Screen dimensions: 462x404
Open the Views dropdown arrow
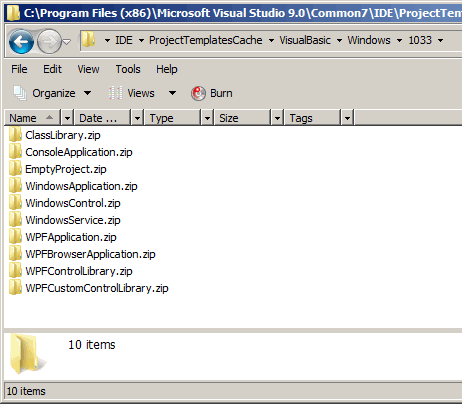tap(172, 93)
